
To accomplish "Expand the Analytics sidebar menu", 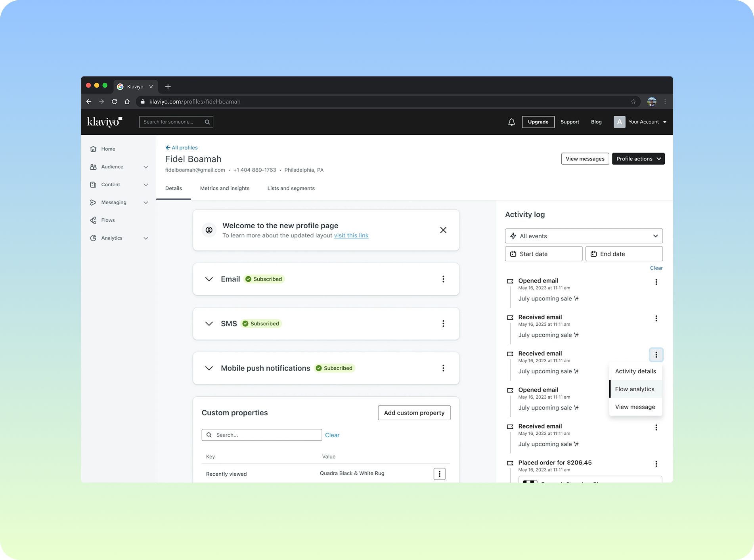I will [x=146, y=238].
